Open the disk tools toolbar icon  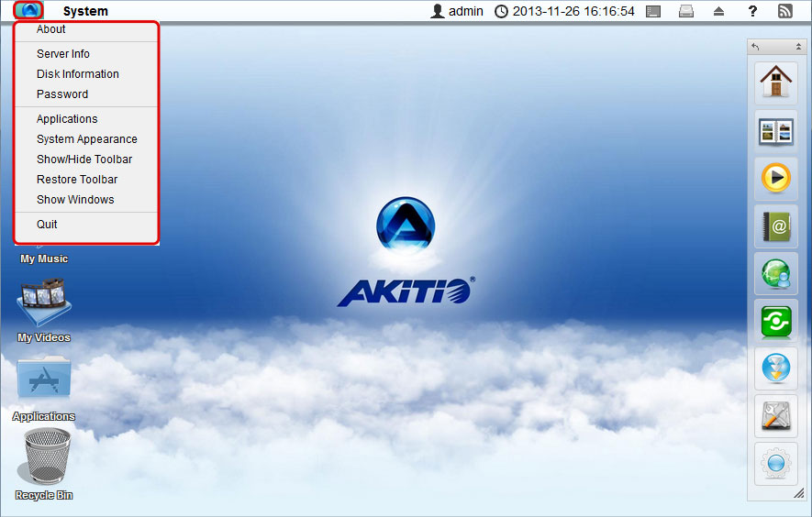pyautogui.click(x=775, y=415)
